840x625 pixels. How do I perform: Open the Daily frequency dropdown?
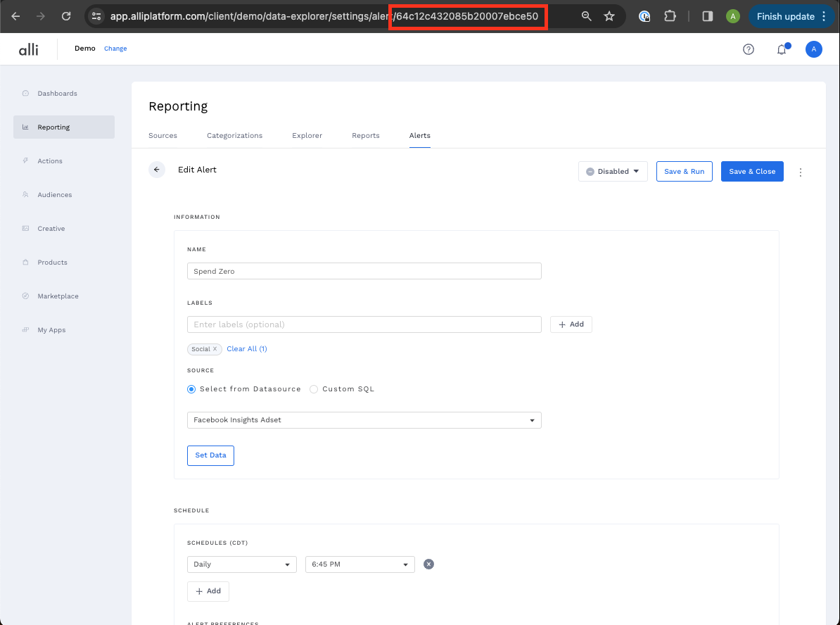coord(241,564)
